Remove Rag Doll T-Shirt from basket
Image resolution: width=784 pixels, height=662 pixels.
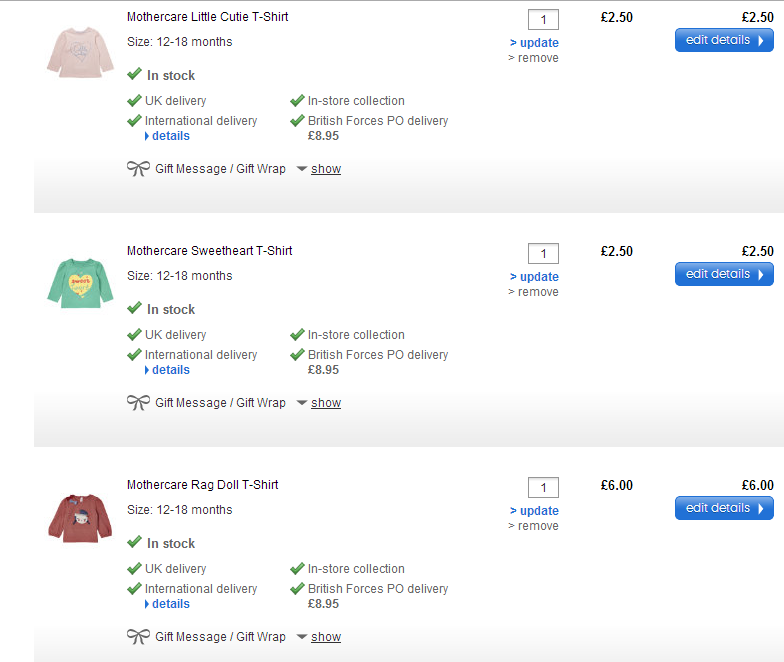pos(537,526)
